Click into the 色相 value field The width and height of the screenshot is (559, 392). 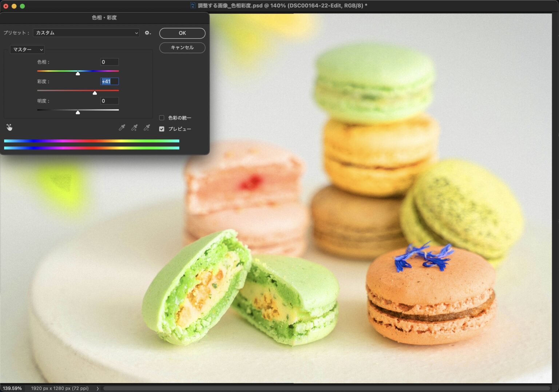[109, 62]
